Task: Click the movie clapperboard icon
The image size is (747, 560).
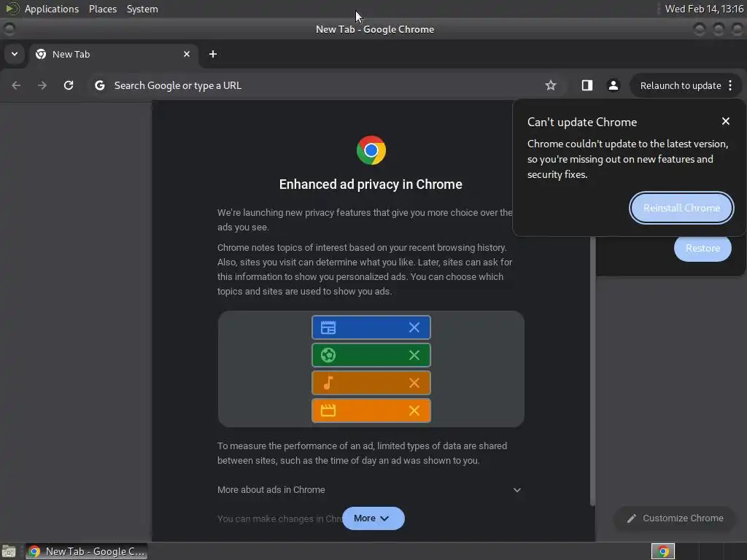Action: (x=328, y=411)
